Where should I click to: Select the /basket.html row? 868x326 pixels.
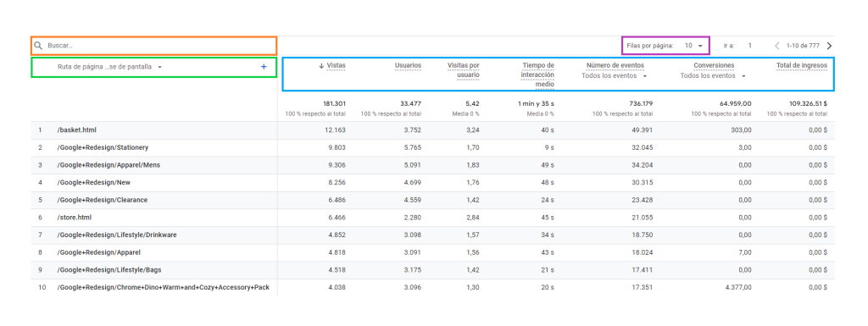click(x=432, y=130)
